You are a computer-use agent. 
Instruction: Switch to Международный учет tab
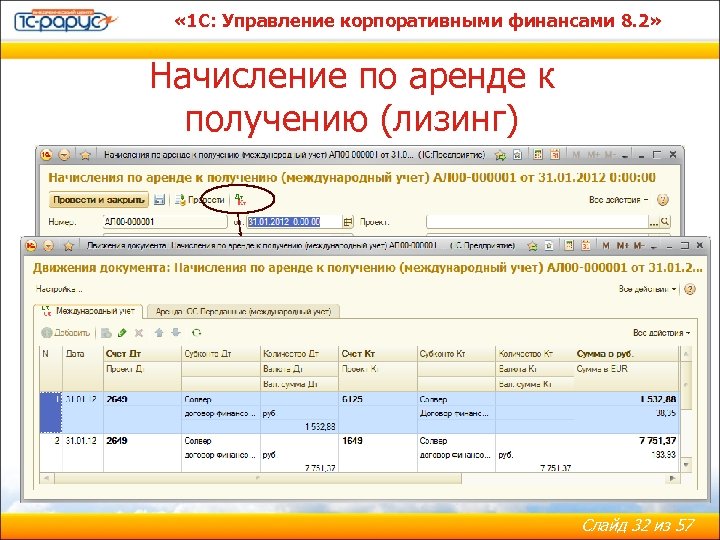(89, 311)
